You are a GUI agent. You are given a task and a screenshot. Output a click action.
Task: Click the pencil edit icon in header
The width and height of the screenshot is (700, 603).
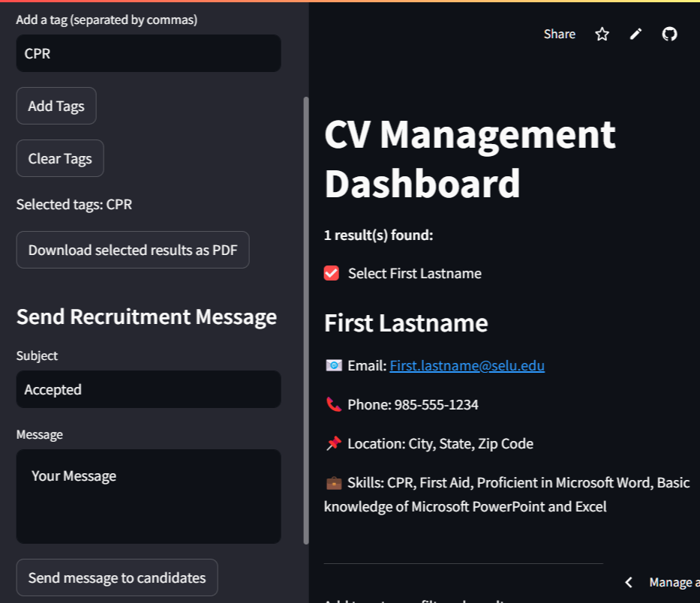(635, 34)
